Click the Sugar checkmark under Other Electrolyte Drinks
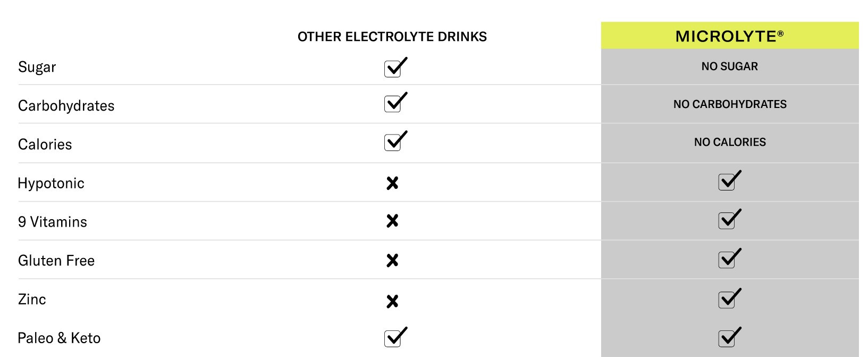This screenshot has height=357, width=868. point(394,68)
